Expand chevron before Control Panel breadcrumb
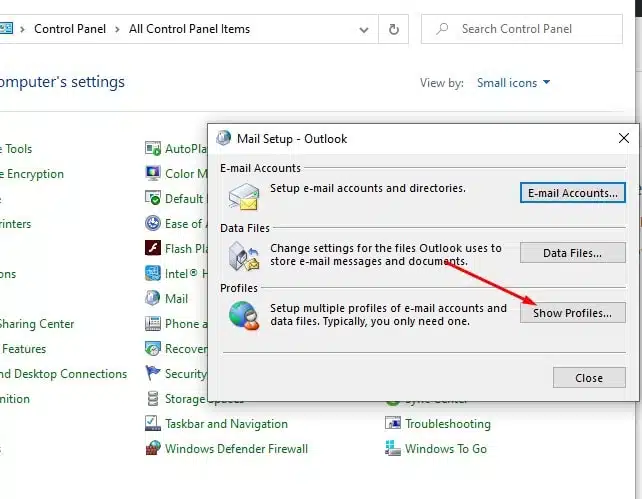Image resolution: width=642 pixels, height=499 pixels. 23,29
